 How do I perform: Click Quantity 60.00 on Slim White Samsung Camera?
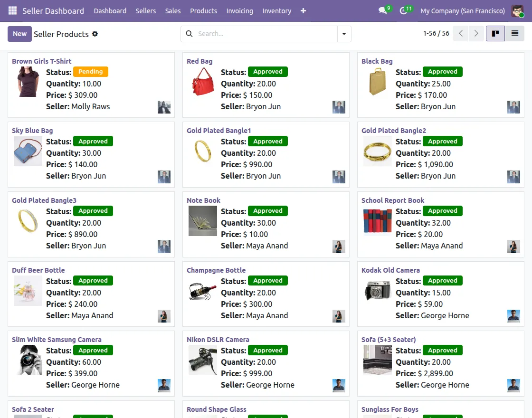pos(74,362)
